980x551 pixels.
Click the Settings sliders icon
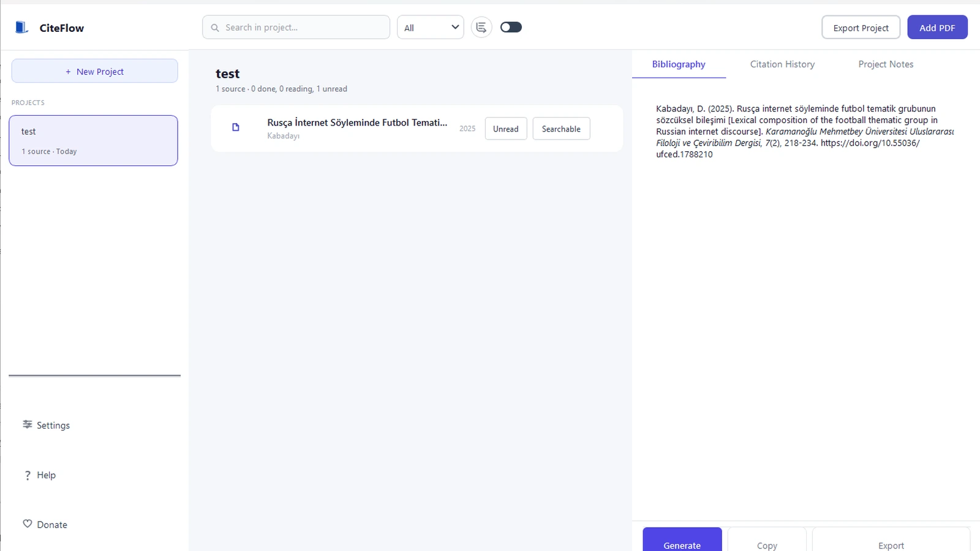coord(28,425)
